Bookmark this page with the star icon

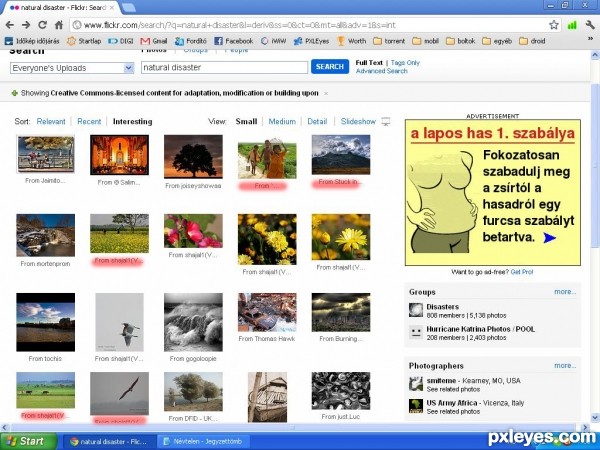coord(554,25)
